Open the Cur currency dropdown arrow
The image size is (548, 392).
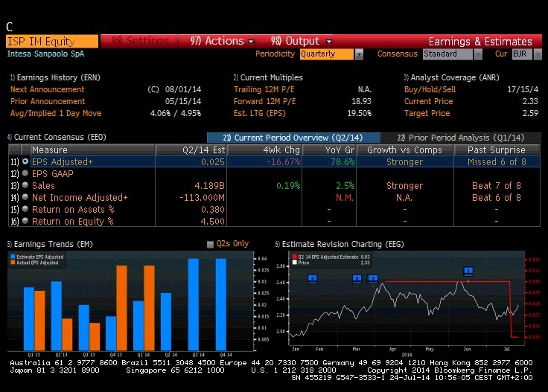point(538,54)
